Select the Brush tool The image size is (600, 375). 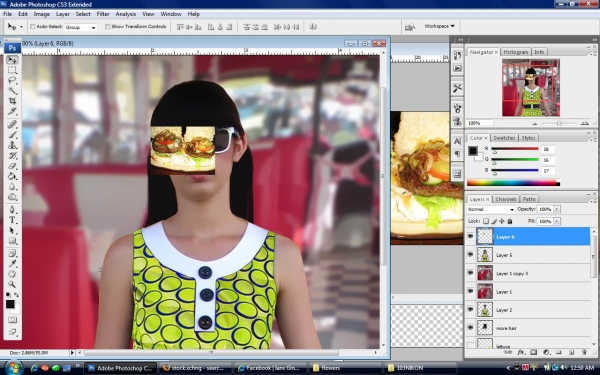(12, 135)
